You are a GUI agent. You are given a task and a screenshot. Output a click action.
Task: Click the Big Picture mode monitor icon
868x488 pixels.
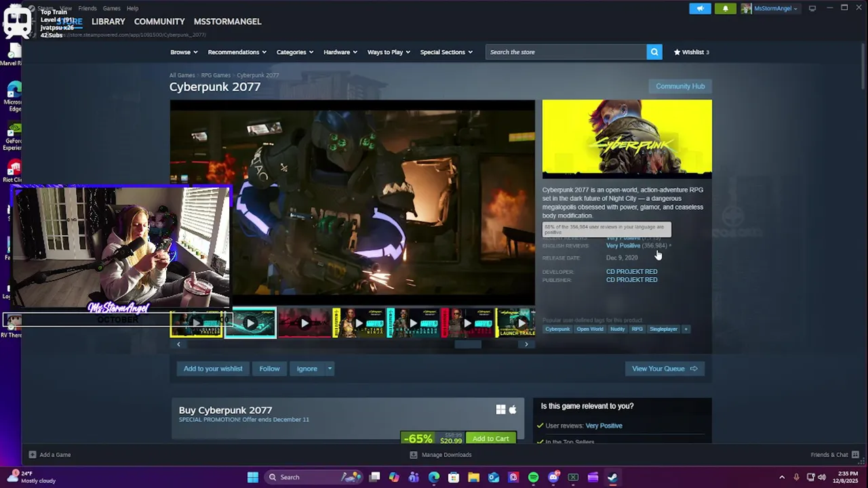[812, 8]
